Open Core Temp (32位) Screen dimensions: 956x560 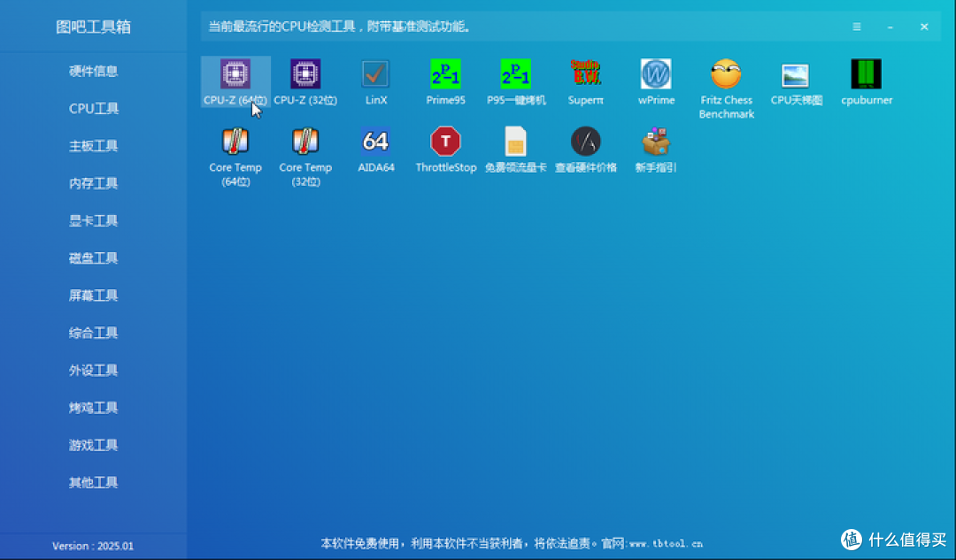305,157
